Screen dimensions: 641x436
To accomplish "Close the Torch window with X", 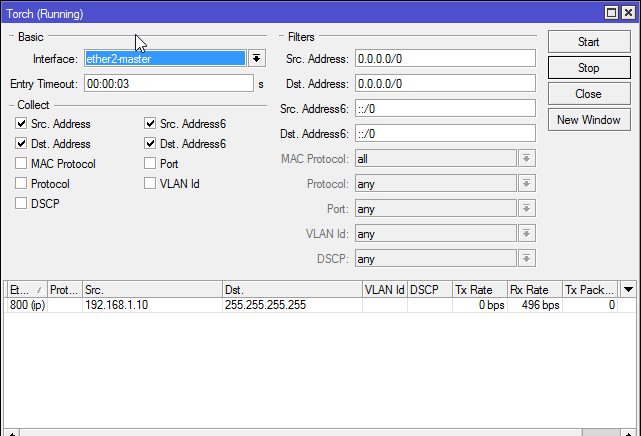I will tap(628, 13).
